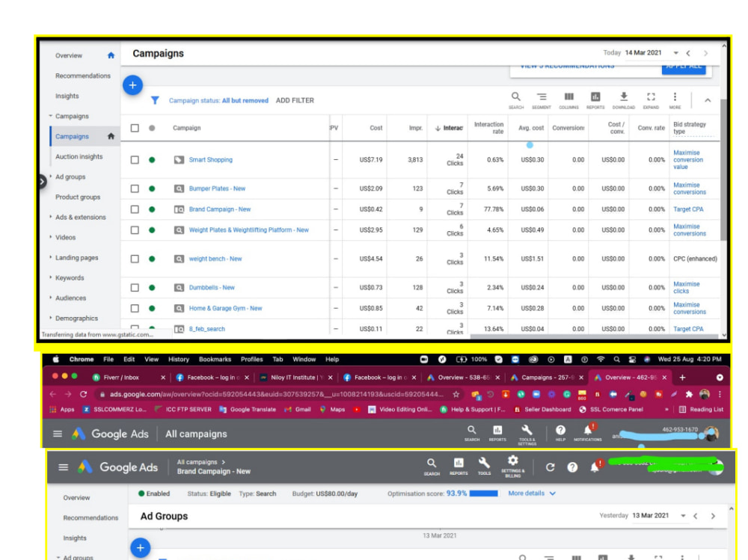Open hamburger menu in Brand Campaign header

point(63,467)
